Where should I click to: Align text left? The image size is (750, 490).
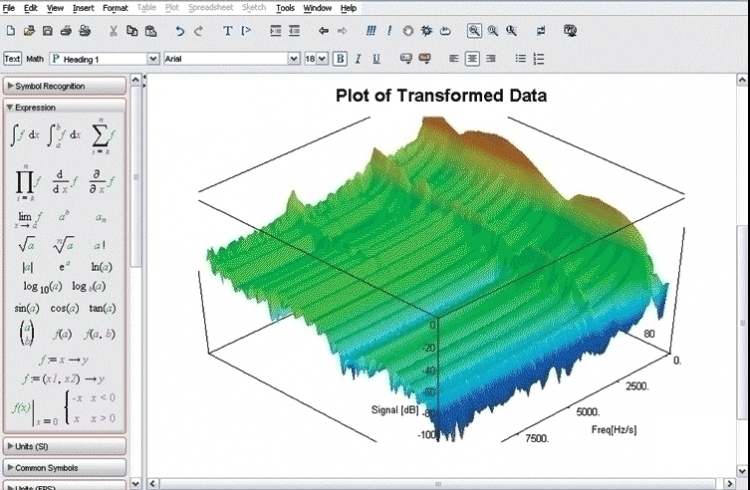click(x=453, y=59)
